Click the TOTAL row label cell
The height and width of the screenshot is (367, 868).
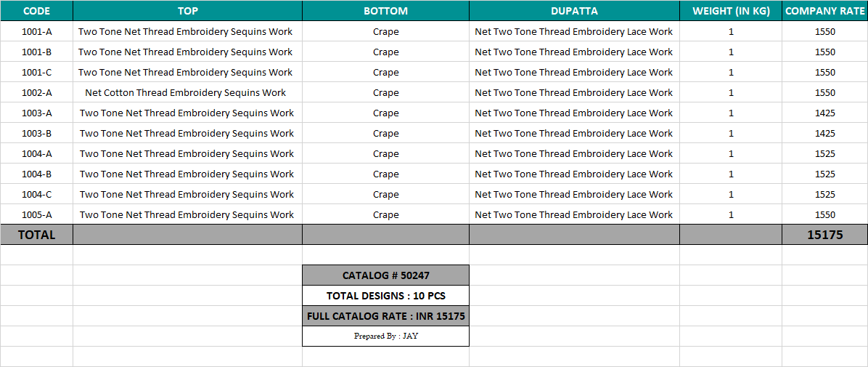36,235
